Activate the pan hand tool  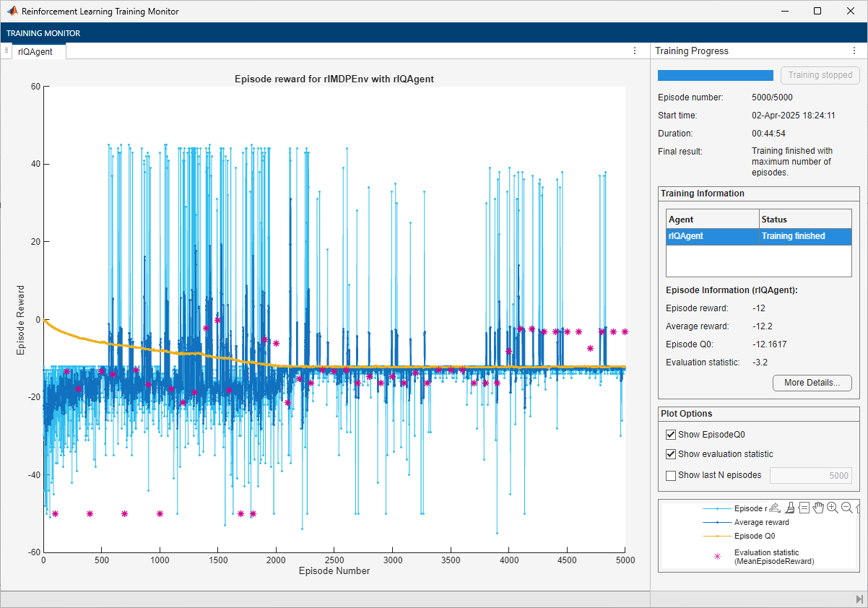[x=818, y=508]
